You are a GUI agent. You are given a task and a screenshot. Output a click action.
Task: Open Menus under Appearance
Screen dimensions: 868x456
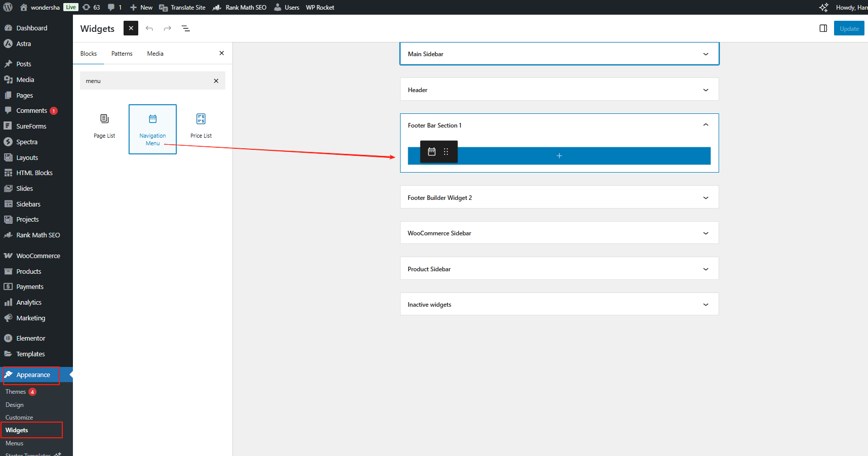pos(14,443)
